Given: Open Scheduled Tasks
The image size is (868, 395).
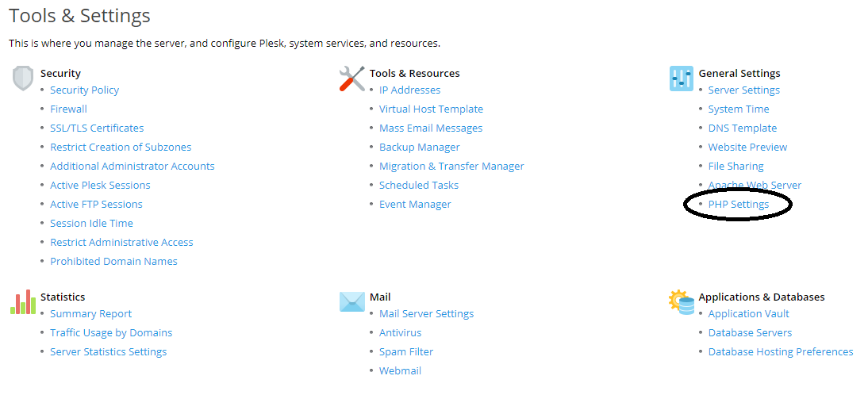Looking at the screenshot, I should [x=419, y=185].
